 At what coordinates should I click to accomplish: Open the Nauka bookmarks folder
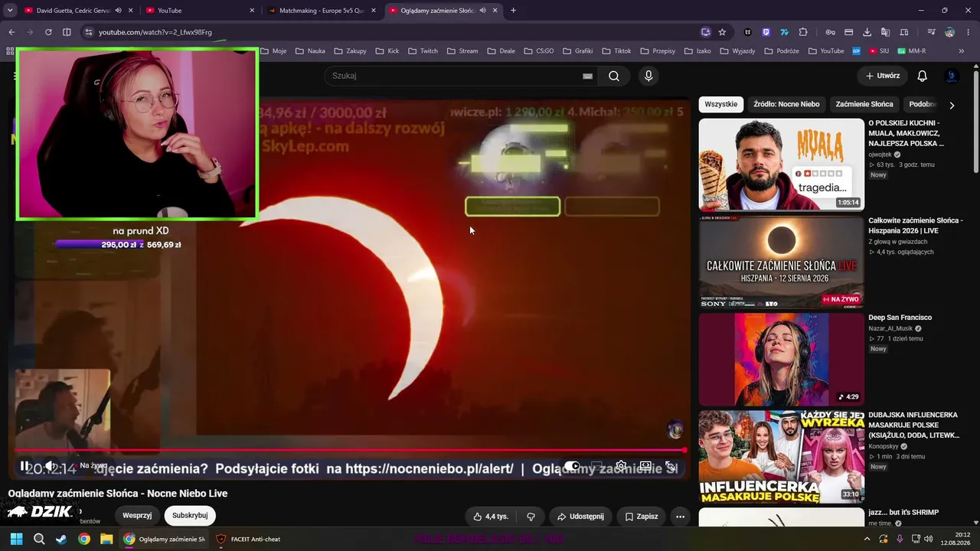[310, 51]
